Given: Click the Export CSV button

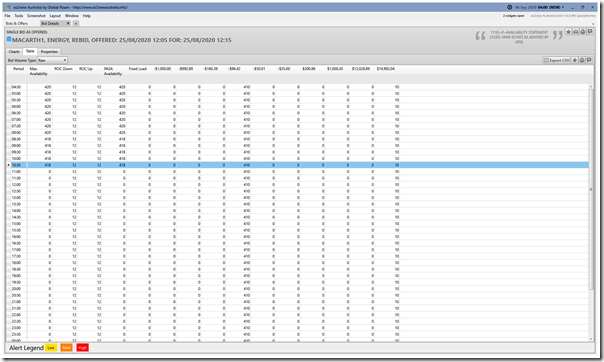Looking at the screenshot, I should click(556, 60).
